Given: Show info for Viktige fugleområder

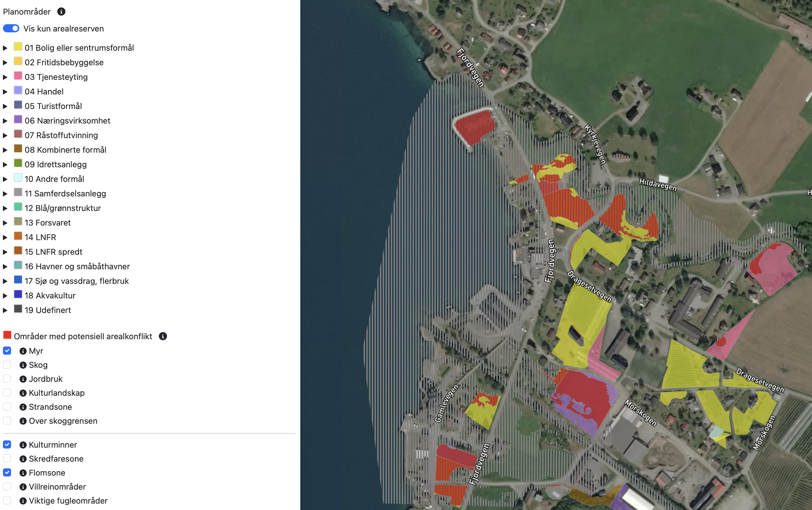Looking at the screenshot, I should (23, 501).
